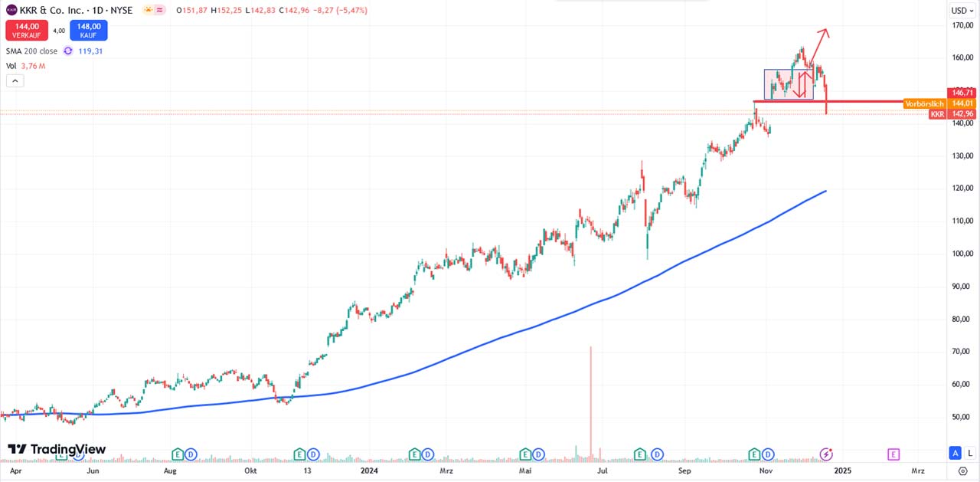Open dividend marker D between Jul and Sep
The image size is (980, 482).
[656, 454]
